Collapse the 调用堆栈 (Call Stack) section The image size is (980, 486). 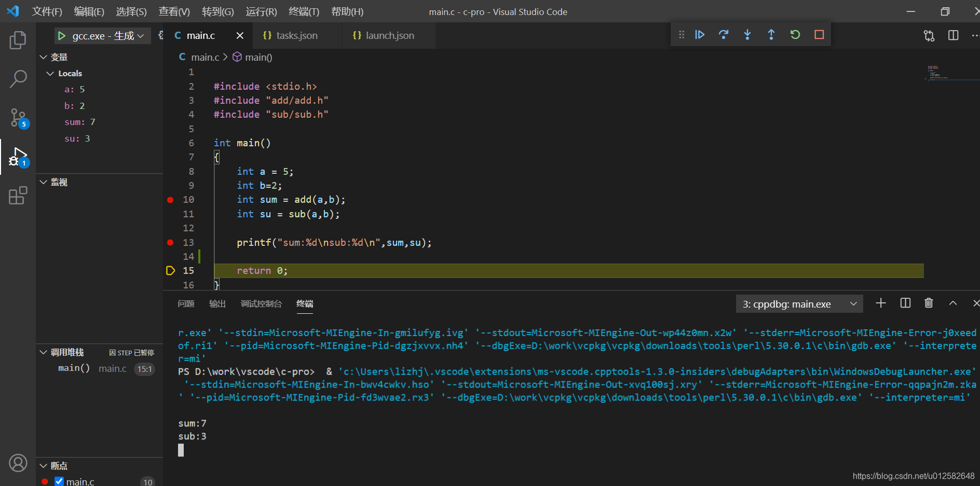[x=44, y=352]
